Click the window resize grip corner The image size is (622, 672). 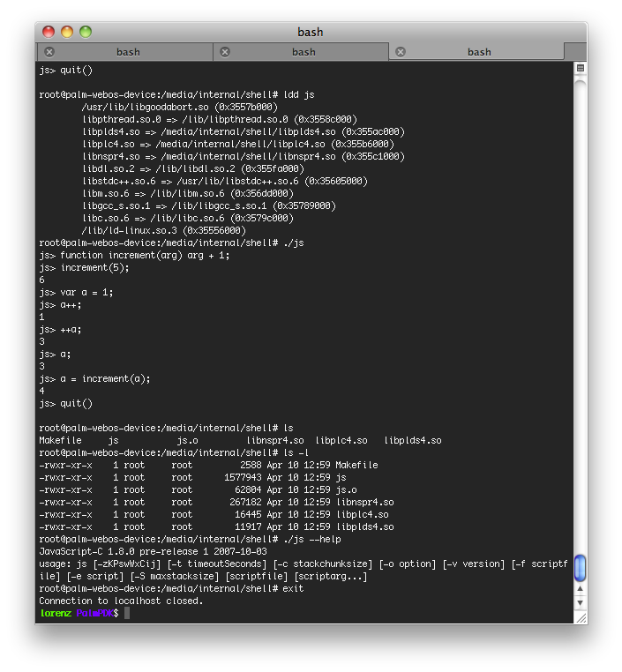[581, 618]
